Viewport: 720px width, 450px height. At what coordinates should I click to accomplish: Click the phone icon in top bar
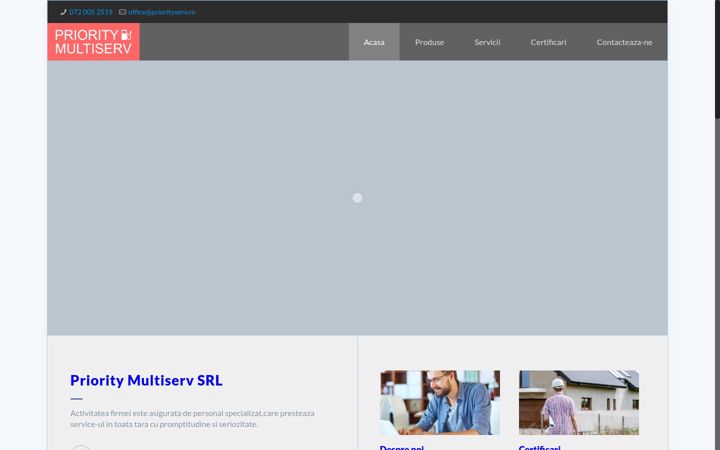(63, 12)
